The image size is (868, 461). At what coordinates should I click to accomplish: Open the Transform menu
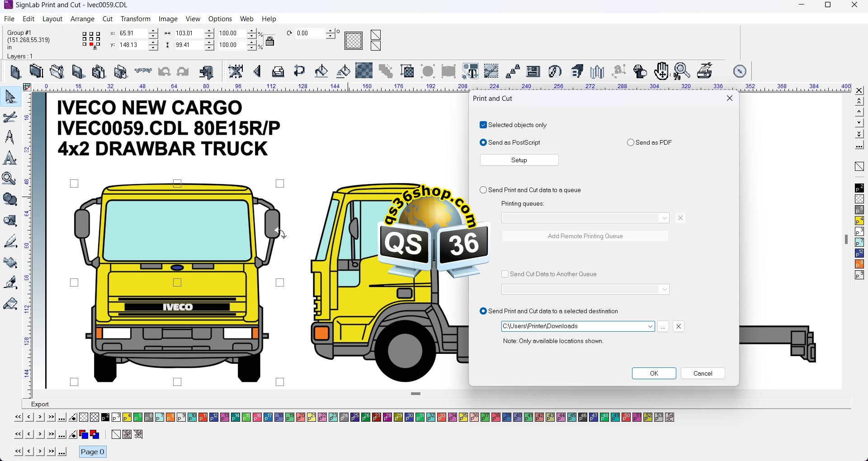coord(135,19)
